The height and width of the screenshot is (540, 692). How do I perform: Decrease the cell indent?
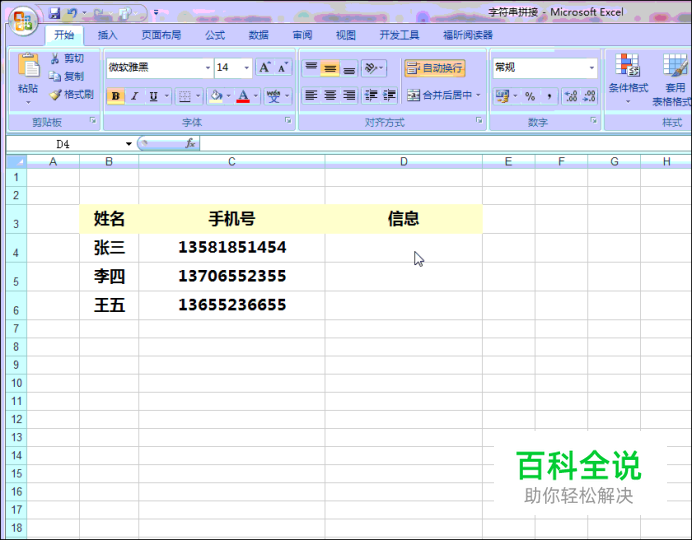click(x=371, y=95)
